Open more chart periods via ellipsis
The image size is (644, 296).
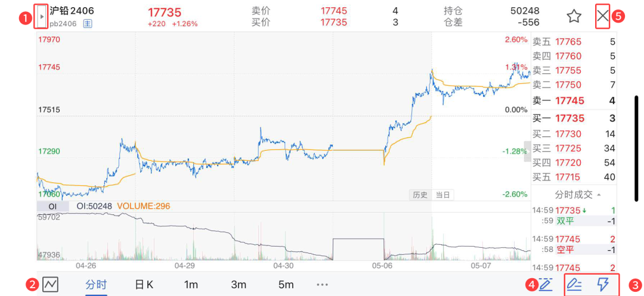(323, 285)
